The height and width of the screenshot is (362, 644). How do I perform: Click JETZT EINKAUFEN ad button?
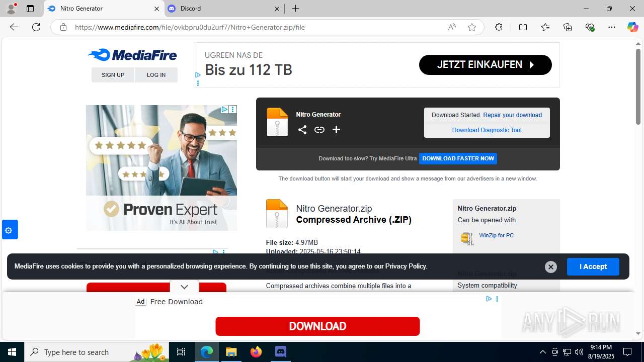click(x=486, y=65)
